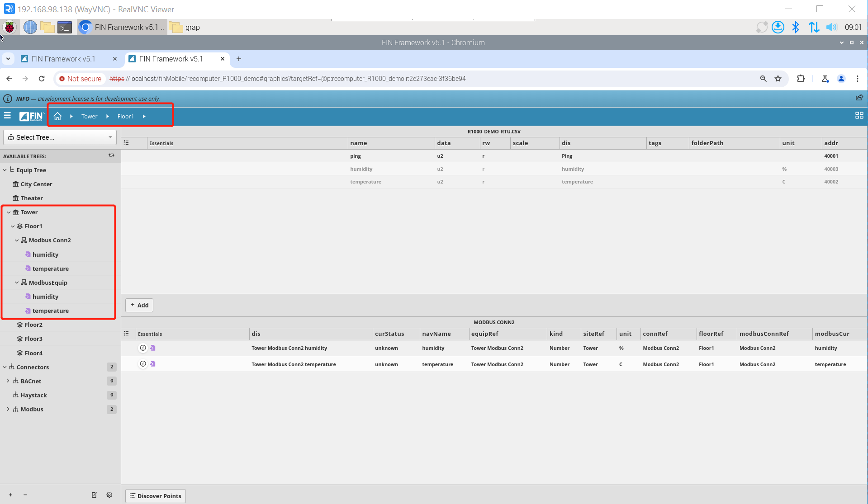This screenshot has height=504, width=868.
Task: Collapse Modbus Conn2 tree node
Action: 17,240
